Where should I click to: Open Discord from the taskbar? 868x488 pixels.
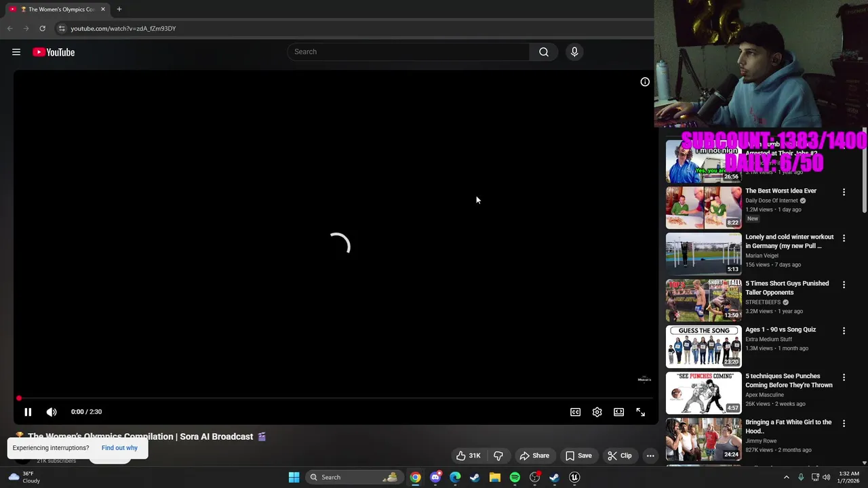(435, 477)
